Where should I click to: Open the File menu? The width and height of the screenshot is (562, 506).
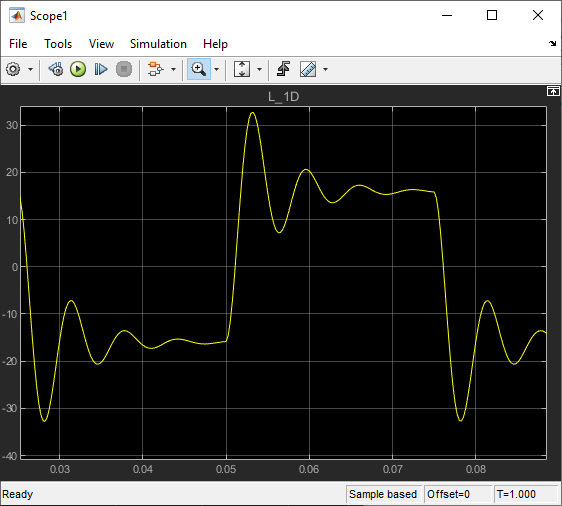(x=18, y=44)
